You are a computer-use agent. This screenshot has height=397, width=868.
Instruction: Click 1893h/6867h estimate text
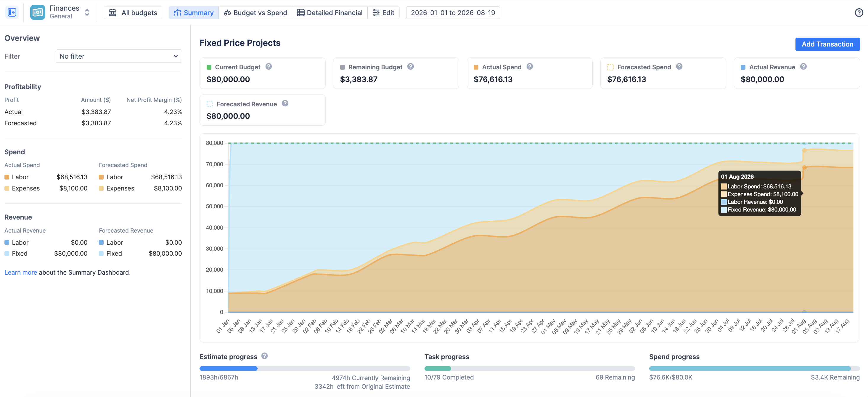tap(219, 377)
